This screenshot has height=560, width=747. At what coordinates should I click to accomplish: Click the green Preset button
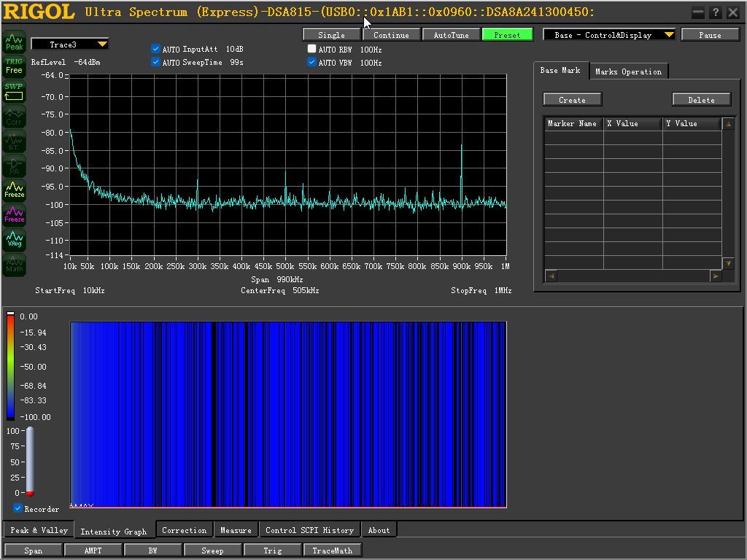(x=508, y=35)
